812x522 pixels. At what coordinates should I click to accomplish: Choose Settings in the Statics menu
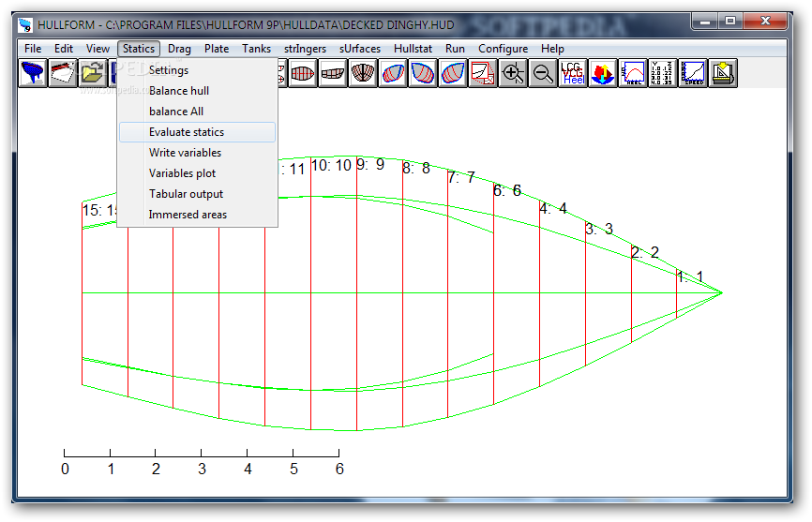[197, 70]
